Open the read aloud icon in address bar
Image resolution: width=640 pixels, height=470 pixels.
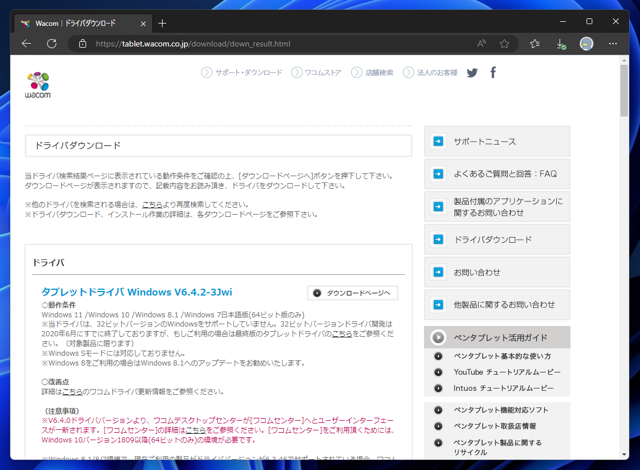tap(482, 44)
